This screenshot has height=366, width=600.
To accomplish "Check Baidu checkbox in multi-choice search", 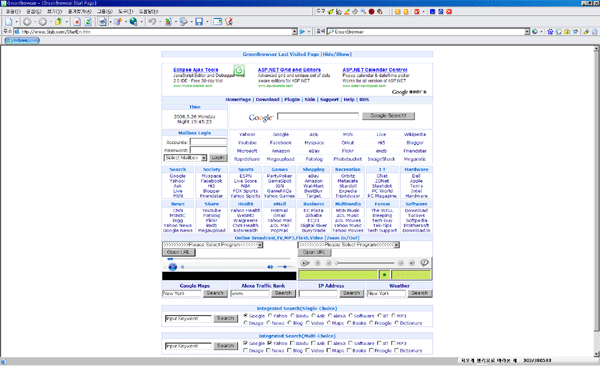I will coord(292,343).
